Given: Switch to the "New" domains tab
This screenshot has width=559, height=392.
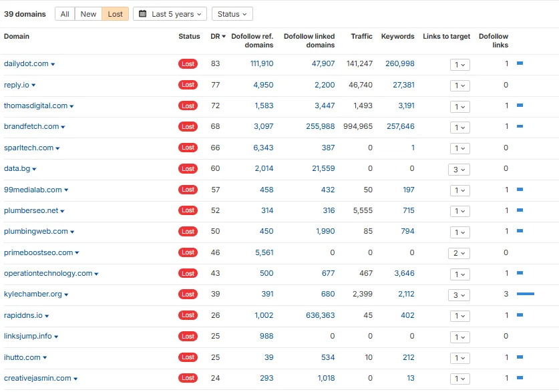Looking at the screenshot, I should pos(87,13).
